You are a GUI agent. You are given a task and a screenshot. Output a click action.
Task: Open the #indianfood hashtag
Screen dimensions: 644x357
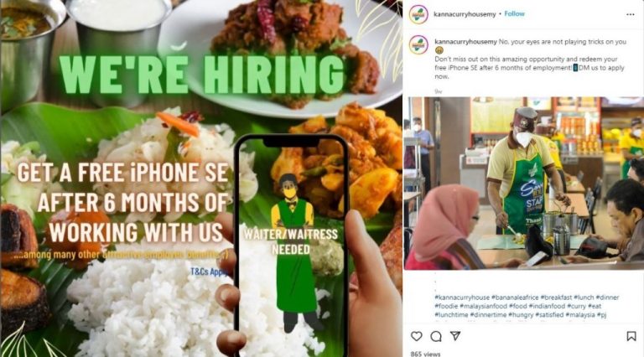(x=547, y=306)
